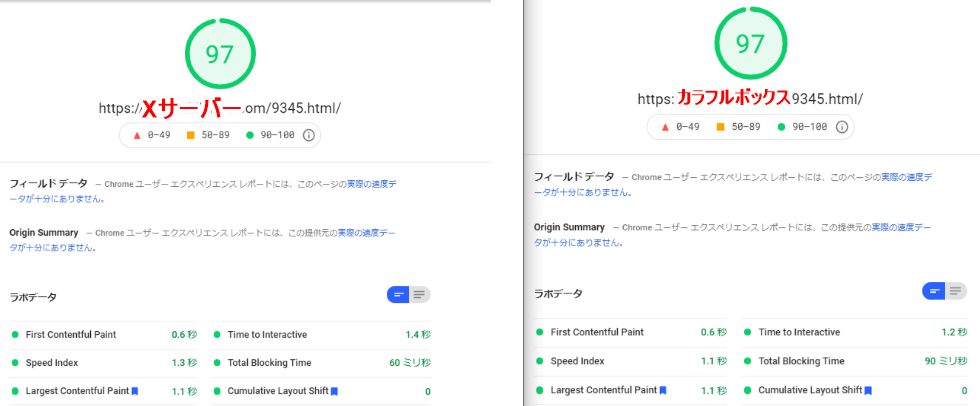Click the info icon in Xサーバー score legend
Viewport: 980px width, 406px height.
click(x=308, y=135)
